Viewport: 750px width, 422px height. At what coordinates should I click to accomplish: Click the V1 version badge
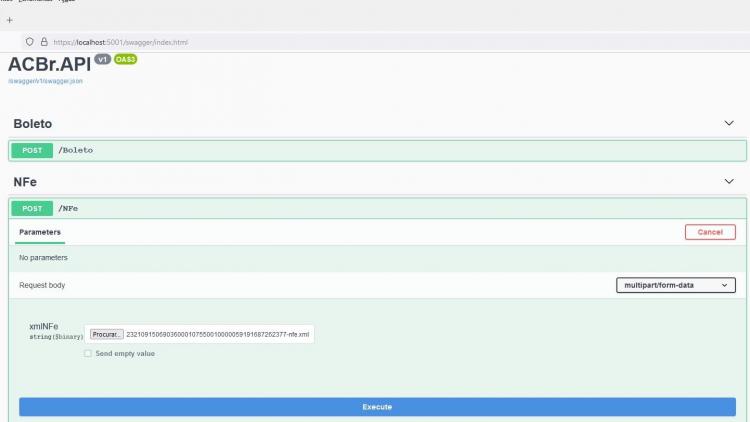pos(102,59)
